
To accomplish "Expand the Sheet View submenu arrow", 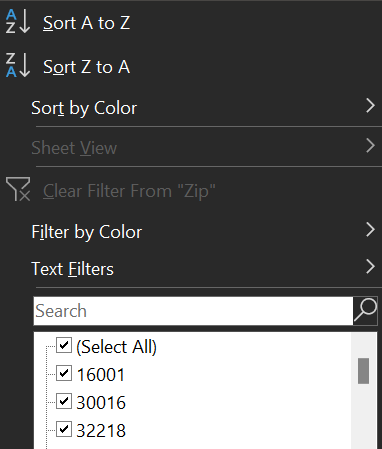I will click(370, 146).
